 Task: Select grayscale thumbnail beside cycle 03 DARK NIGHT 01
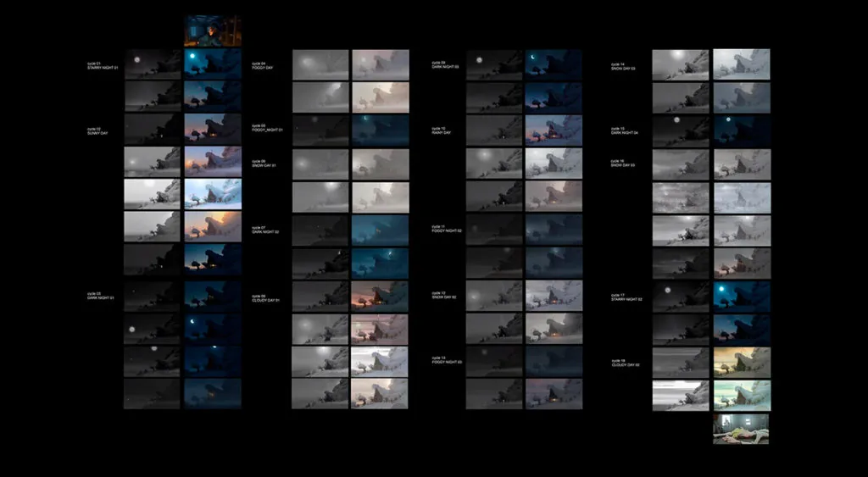pos(153,296)
